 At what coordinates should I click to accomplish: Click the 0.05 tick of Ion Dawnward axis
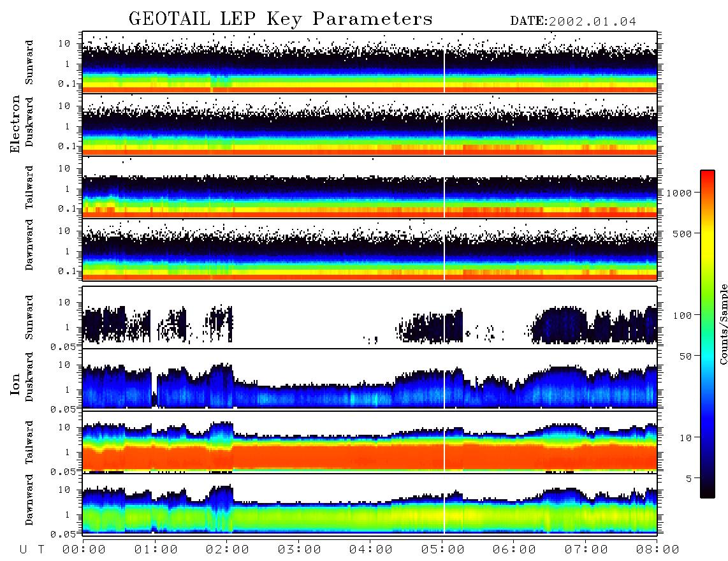(x=63, y=534)
